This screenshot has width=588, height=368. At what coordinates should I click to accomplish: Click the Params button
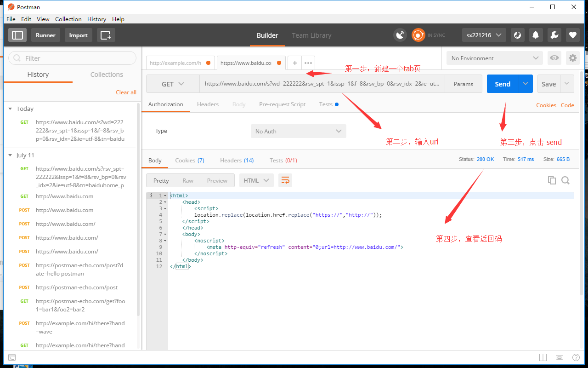click(x=464, y=84)
